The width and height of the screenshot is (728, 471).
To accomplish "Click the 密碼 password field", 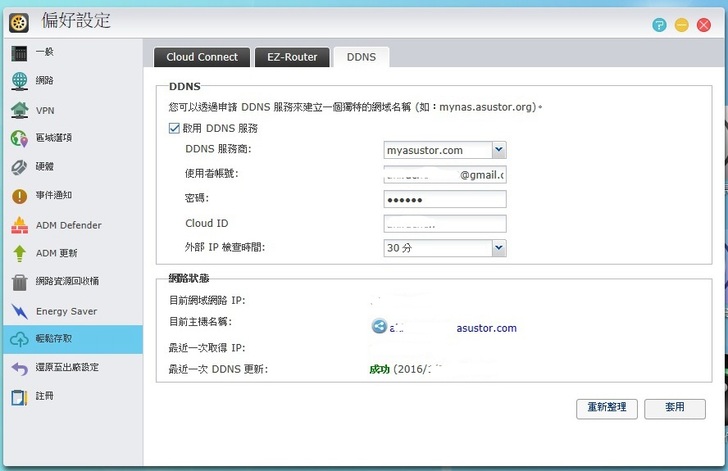I will pos(445,200).
